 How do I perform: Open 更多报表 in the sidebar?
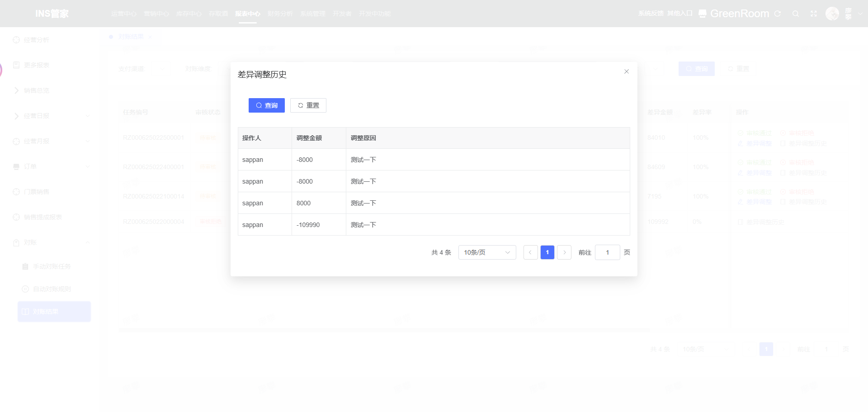[37, 65]
